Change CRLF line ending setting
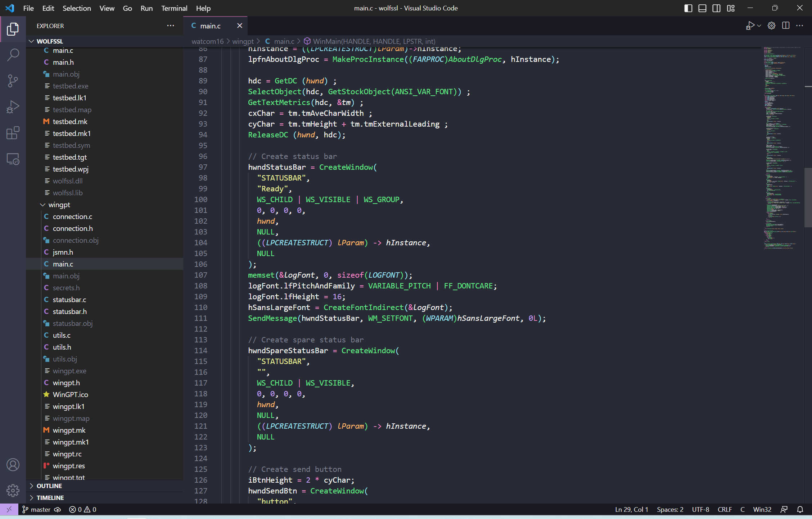The width and height of the screenshot is (812, 519). coord(724,509)
